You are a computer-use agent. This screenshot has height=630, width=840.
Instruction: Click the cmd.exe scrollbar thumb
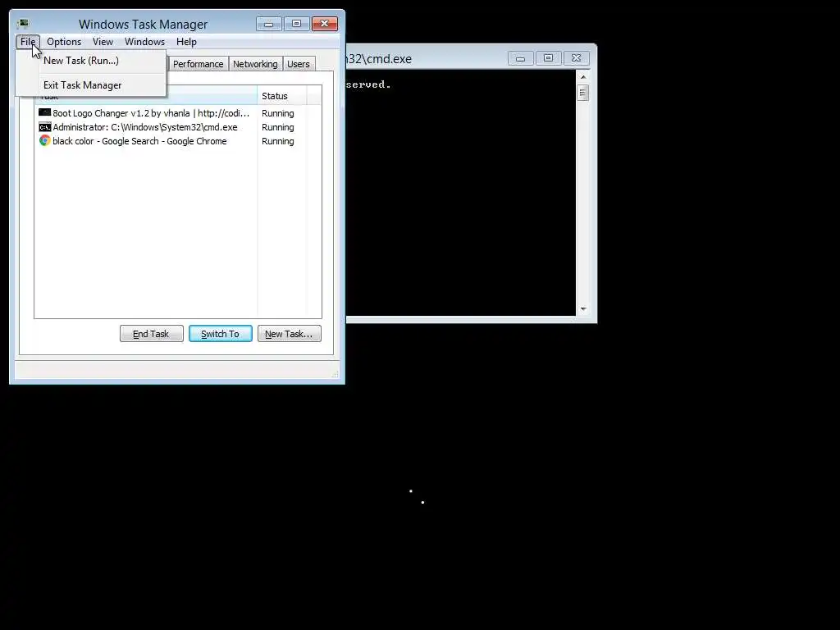click(x=583, y=93)
